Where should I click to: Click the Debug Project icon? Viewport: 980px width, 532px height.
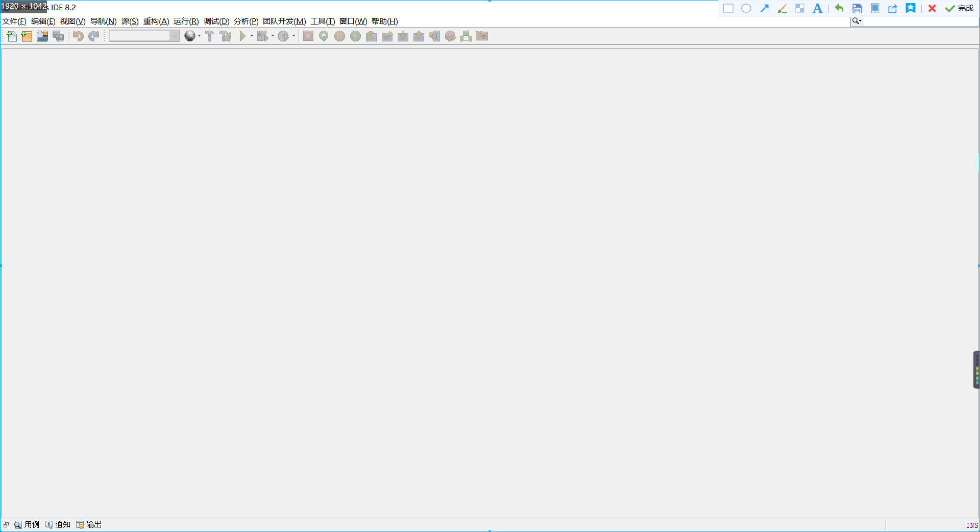262,36
